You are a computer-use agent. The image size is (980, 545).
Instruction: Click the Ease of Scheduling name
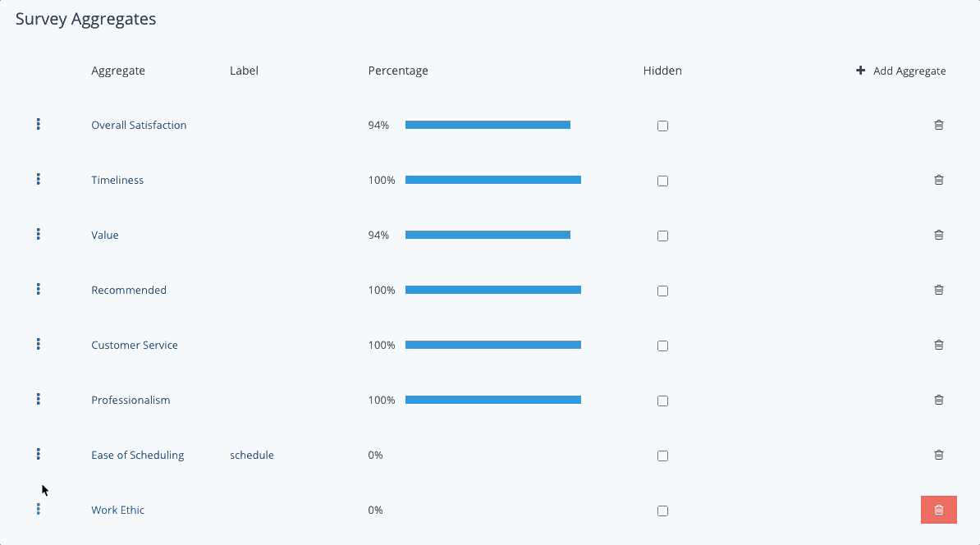[137, 455]
